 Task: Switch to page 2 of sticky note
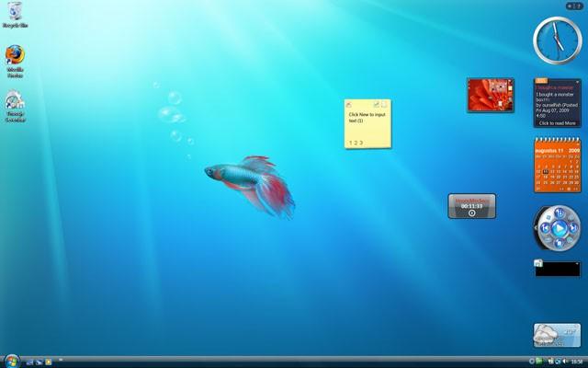356,143
